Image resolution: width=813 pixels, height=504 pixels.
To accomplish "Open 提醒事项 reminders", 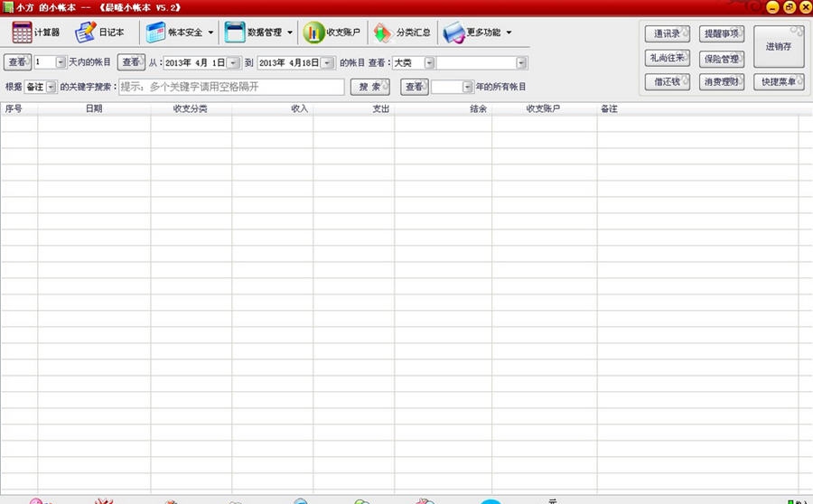I will click(x=721, y=33).
